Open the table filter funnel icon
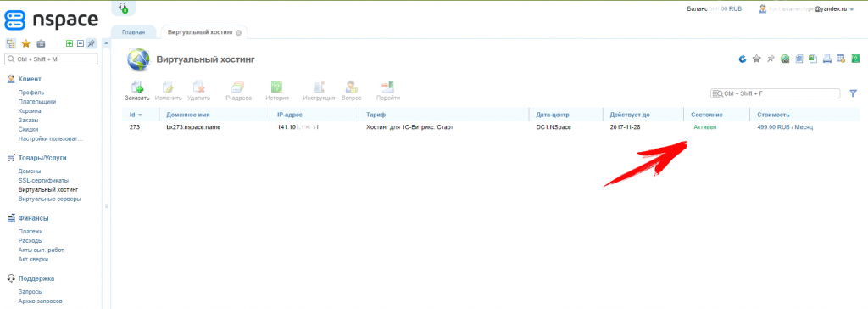Screen dimensions: 868x309 pos(853,93)
